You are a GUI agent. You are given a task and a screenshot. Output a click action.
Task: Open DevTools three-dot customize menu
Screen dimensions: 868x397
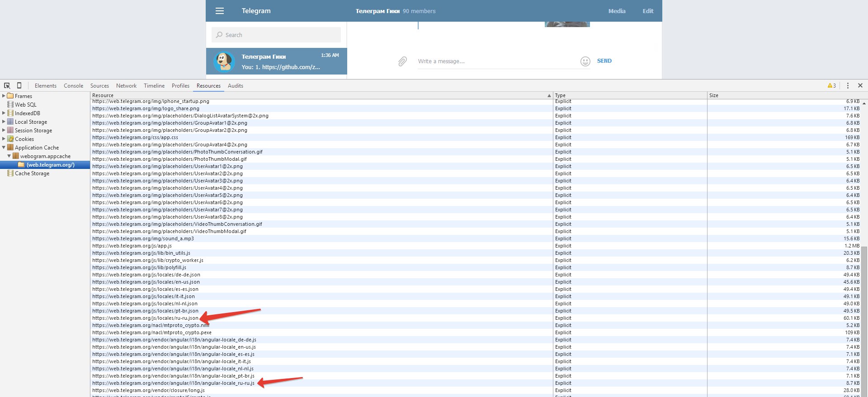point(848,85)
